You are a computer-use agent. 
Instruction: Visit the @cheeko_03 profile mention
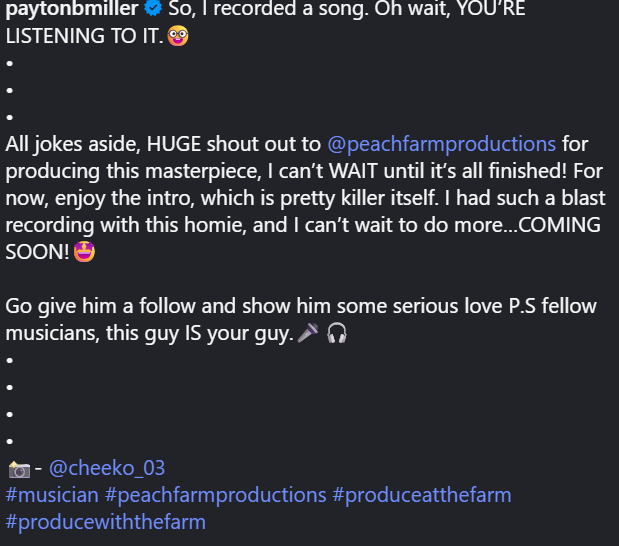coord(107,468)
